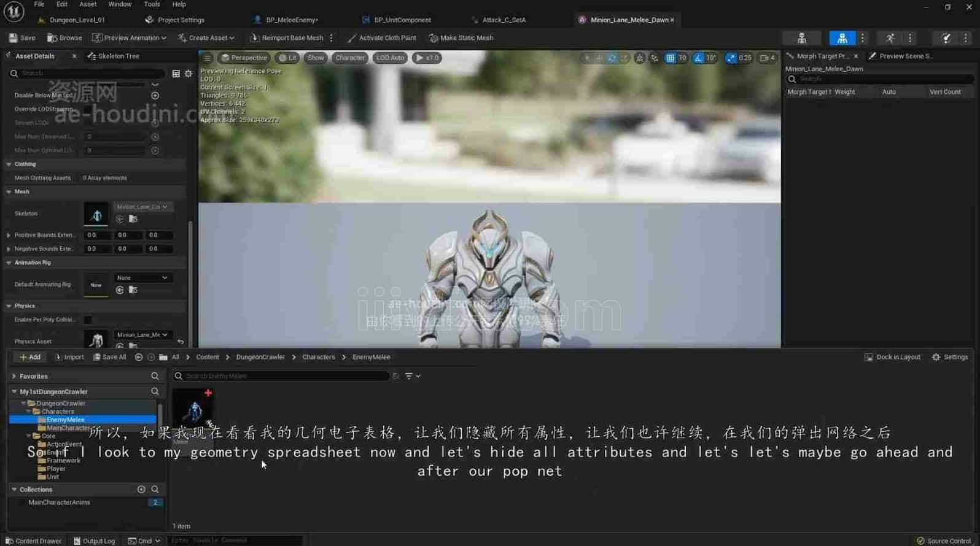Screen dimensions: 980x546
Task: Open the Physics asset editor mode icon
Action: click(x=946, y=38)
